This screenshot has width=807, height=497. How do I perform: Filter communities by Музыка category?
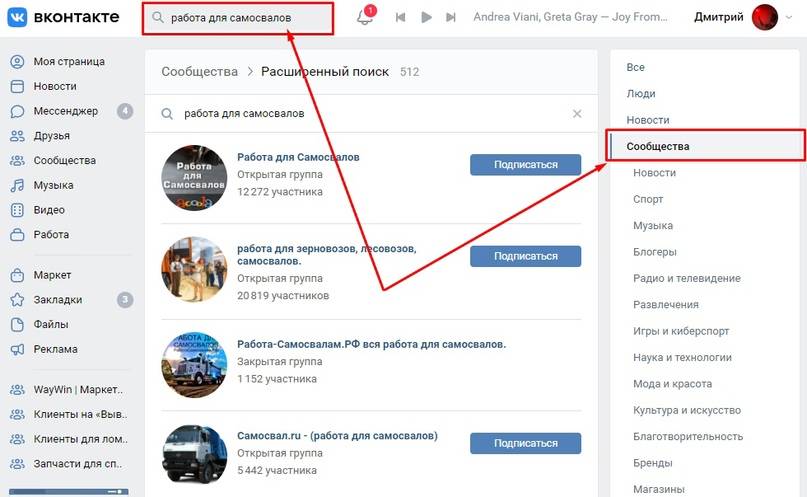tap(653, 225)
